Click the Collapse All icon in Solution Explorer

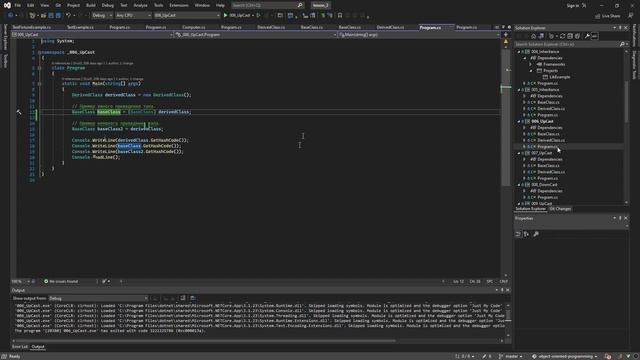[x=570, y=36]
